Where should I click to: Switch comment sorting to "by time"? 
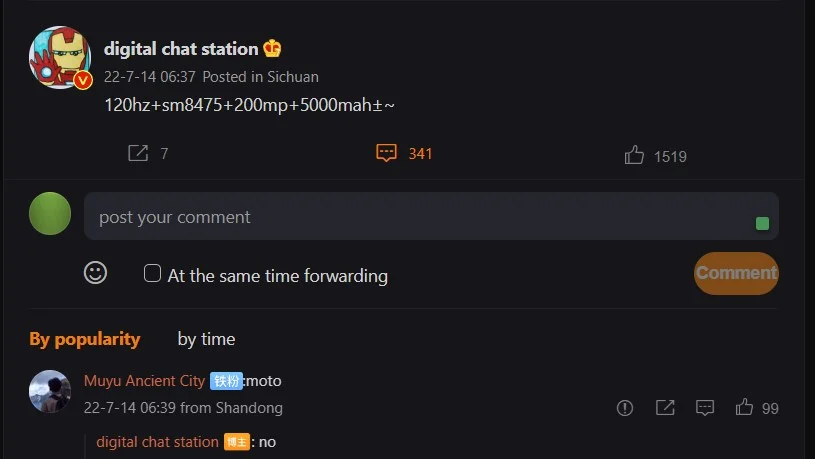point(206,339)
